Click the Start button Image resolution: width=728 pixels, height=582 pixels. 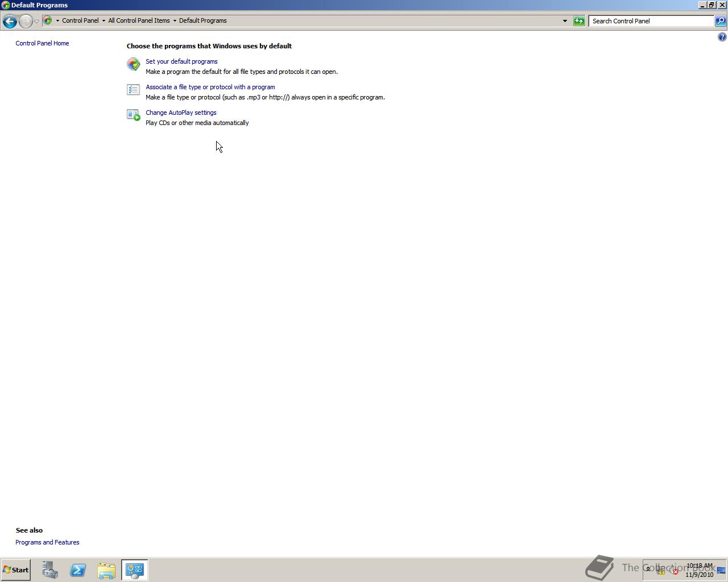tap(15, 570)
